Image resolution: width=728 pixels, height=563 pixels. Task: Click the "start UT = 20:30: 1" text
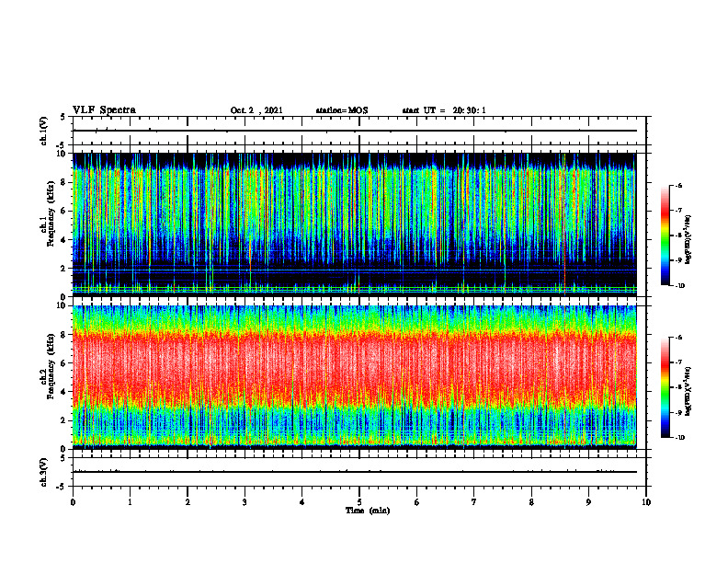tap(444, 110)
